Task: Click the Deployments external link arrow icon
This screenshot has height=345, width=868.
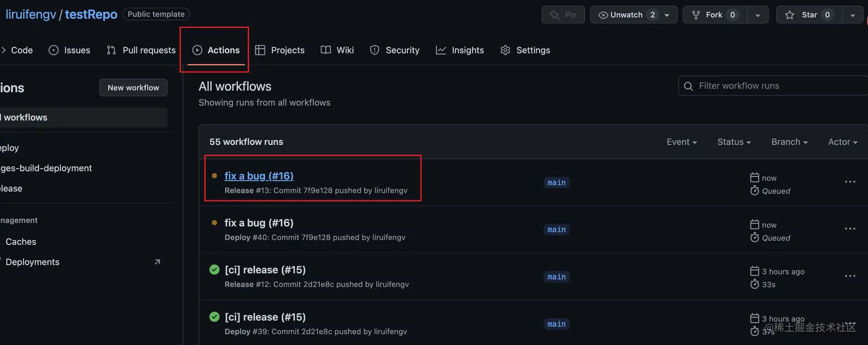Action: [x=157, y=262]
